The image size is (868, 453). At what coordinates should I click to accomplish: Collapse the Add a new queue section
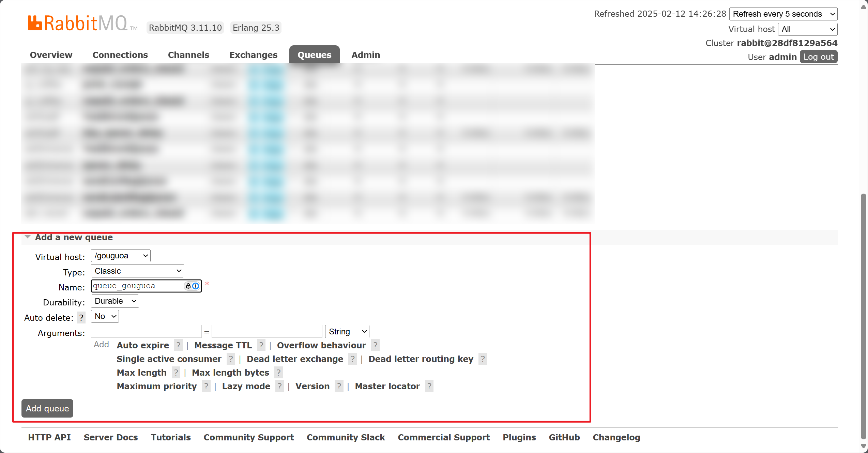74,237
